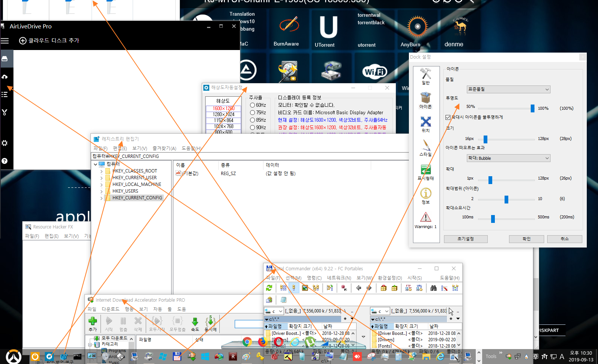Click 파일명 column header in right panel

[381, 326]
